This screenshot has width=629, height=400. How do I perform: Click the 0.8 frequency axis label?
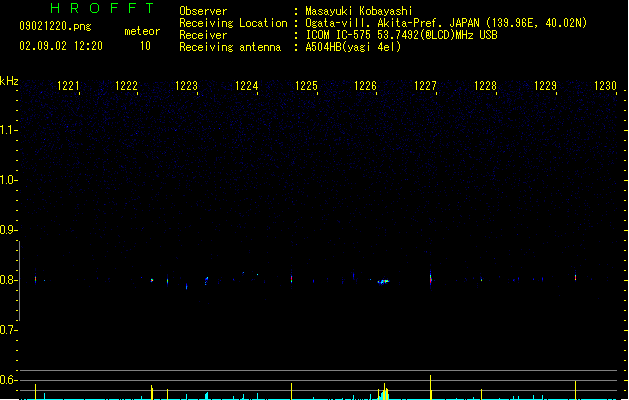tap(8, 280)
